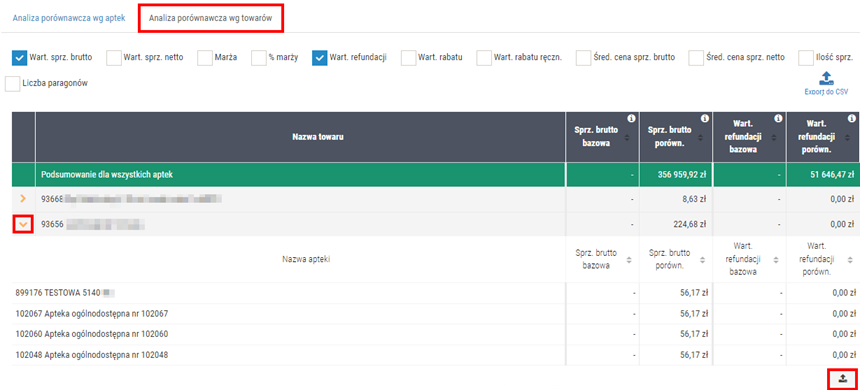Sort header by Sprz. brutto porówn. arrows
Screen dimensions: 860x390
[700, 137]
